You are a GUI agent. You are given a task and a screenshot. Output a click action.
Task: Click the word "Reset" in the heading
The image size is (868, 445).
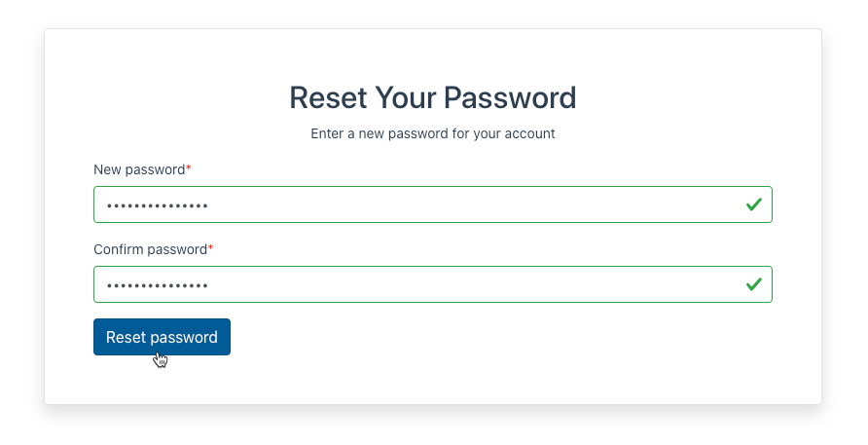pyautogui.click(x=328, y=97)
